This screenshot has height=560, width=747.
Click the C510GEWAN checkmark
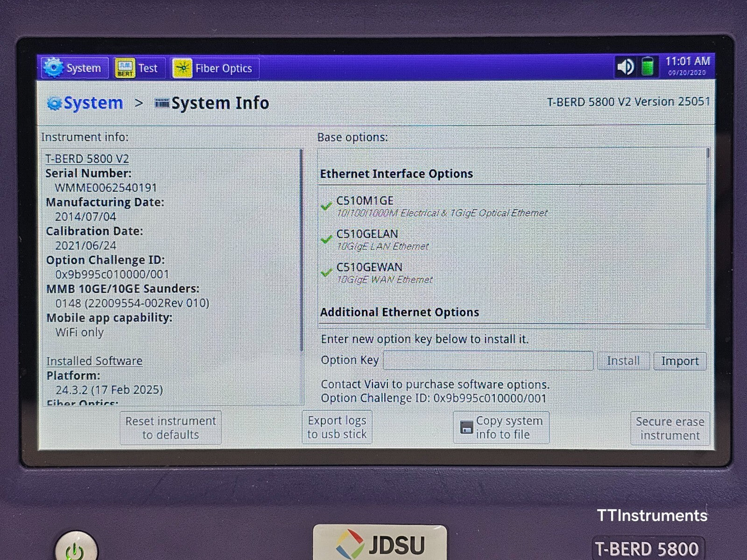[x=326, y=273]
